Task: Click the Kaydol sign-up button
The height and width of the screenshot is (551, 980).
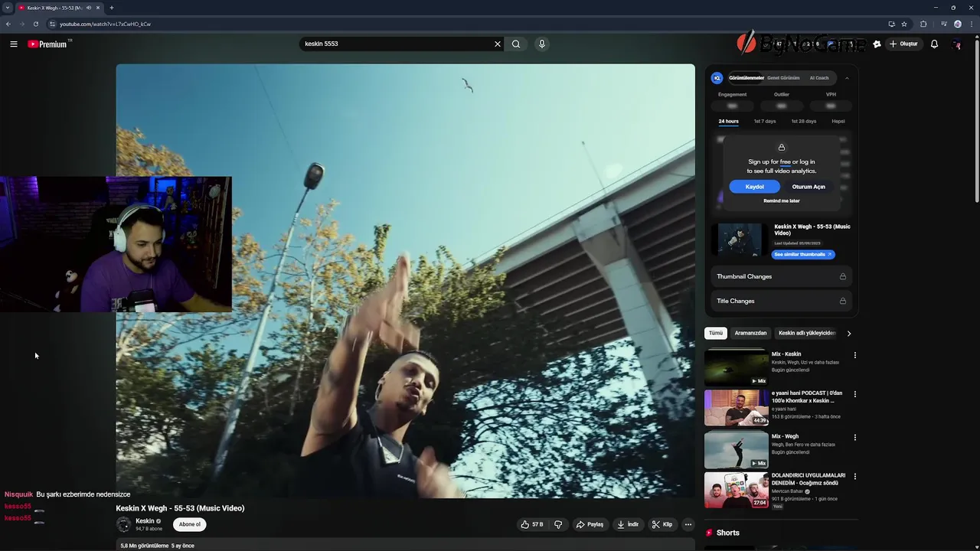Action: (755, 187)
